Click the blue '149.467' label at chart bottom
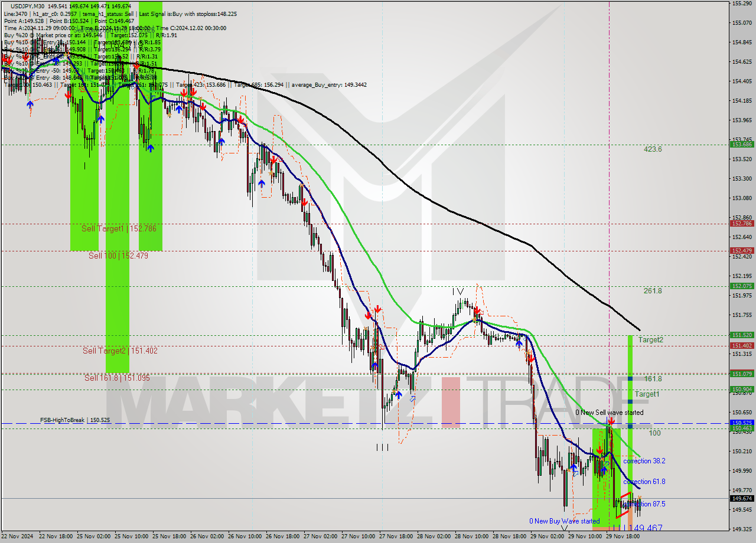Screen dimensions: 756x543 (x=644, y=528)
